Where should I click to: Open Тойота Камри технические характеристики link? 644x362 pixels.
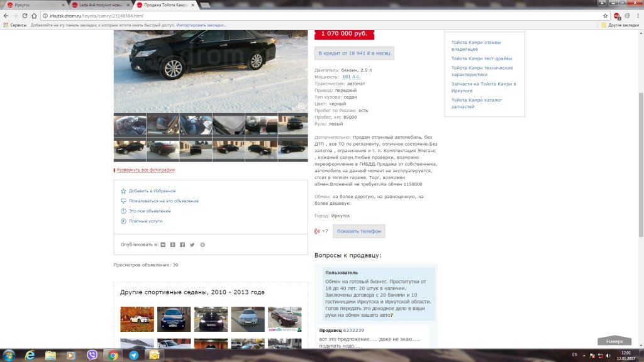pos(482,71)
